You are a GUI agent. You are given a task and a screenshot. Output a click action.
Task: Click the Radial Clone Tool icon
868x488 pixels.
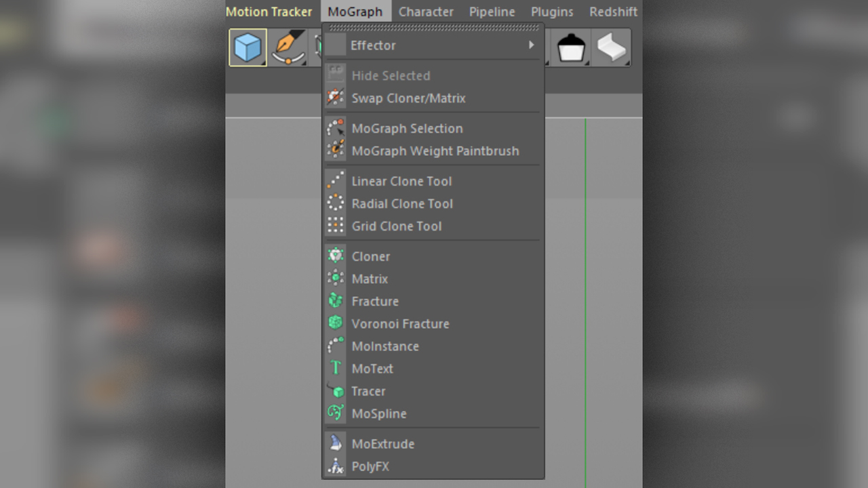336,203
